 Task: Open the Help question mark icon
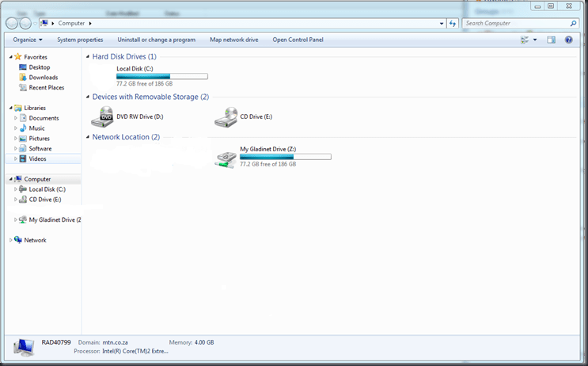click(568, 40)
